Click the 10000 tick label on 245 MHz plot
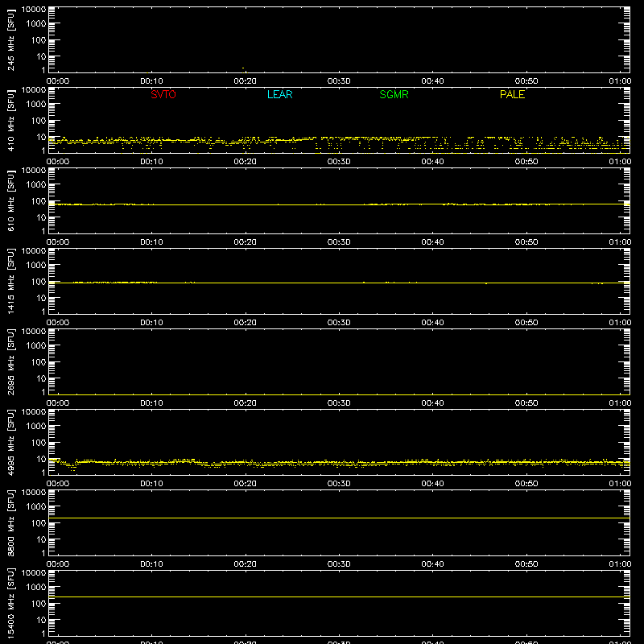The image size is (644, 644). [x=34, y=10]
